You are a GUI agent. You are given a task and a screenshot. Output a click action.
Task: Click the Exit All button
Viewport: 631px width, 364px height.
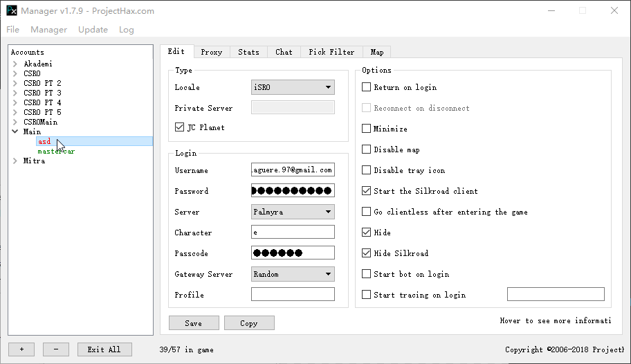(104, 349)
